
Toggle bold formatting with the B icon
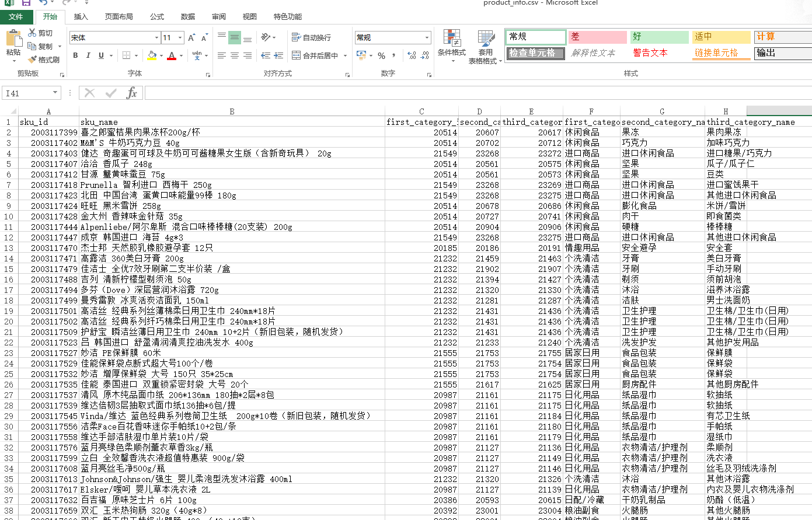point(75,55)
